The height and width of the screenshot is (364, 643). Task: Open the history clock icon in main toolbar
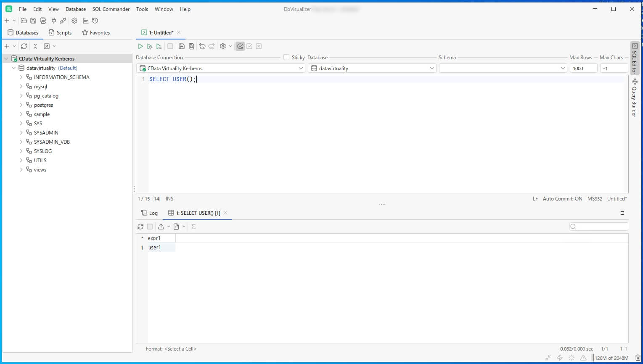(95, 21)
